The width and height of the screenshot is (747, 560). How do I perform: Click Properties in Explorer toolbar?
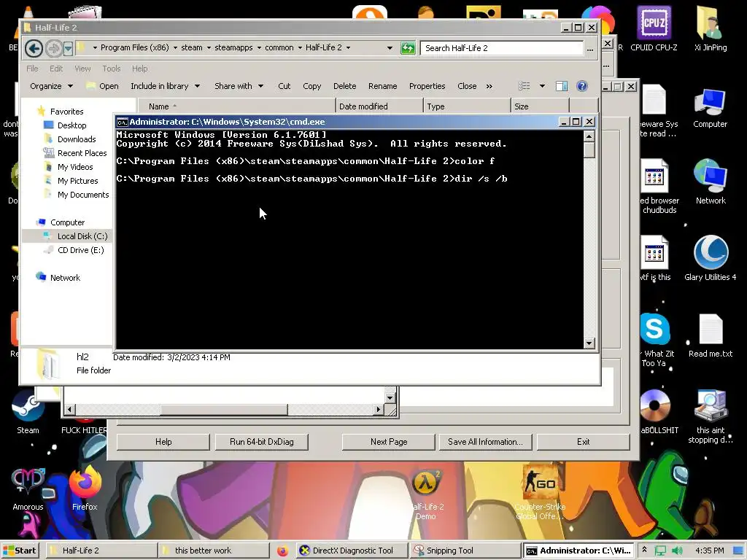pyautogui.click(x=427, y=86)
